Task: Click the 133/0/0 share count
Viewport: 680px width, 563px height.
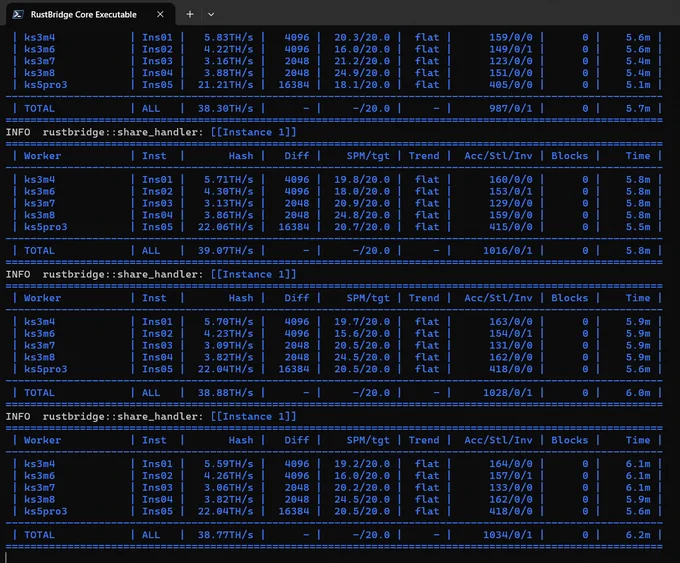Action: click(511, 488)
